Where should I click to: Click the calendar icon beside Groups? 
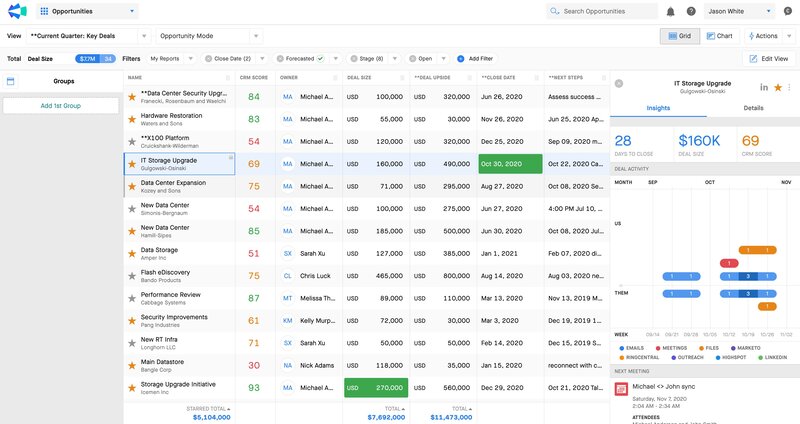pyautogui.click(x=10, y=81)
